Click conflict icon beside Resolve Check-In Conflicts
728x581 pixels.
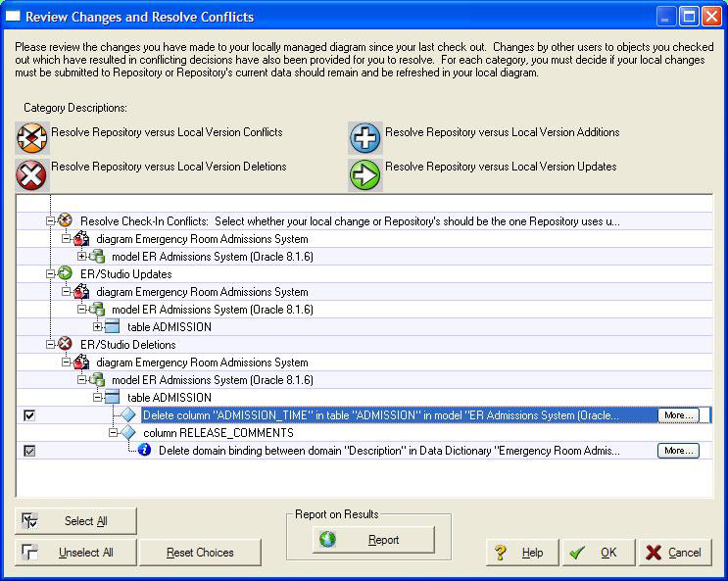coord(65,220)
